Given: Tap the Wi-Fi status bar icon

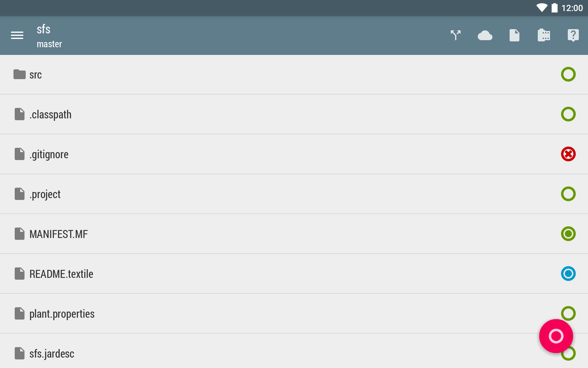Looking at the screenshot, I should point(542,8).
